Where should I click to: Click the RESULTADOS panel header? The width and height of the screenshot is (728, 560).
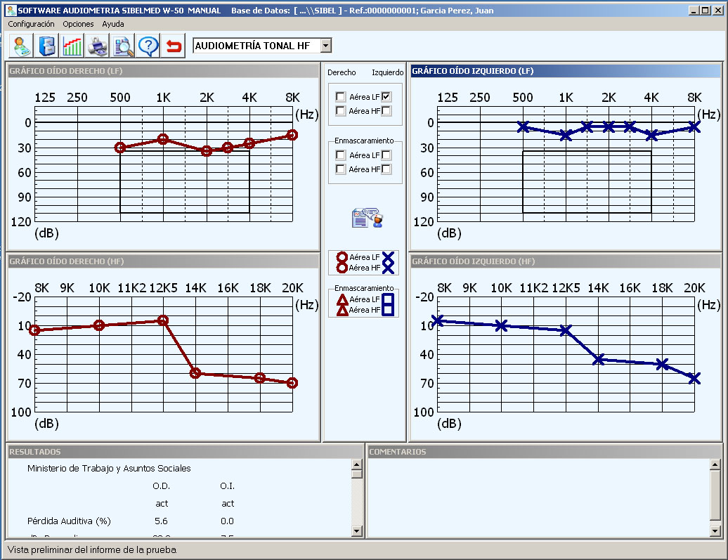[185, 452]
